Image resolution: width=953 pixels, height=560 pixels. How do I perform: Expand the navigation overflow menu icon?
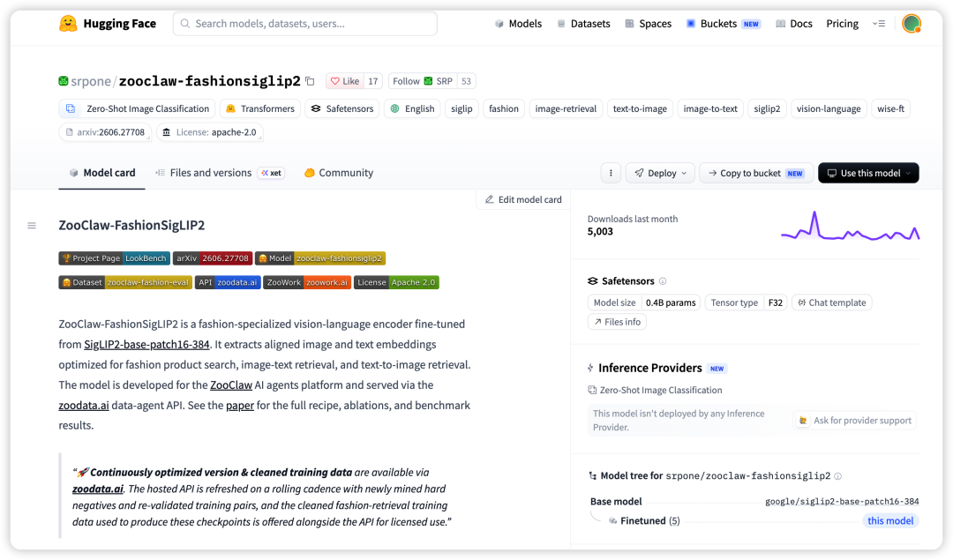point(879,24)
